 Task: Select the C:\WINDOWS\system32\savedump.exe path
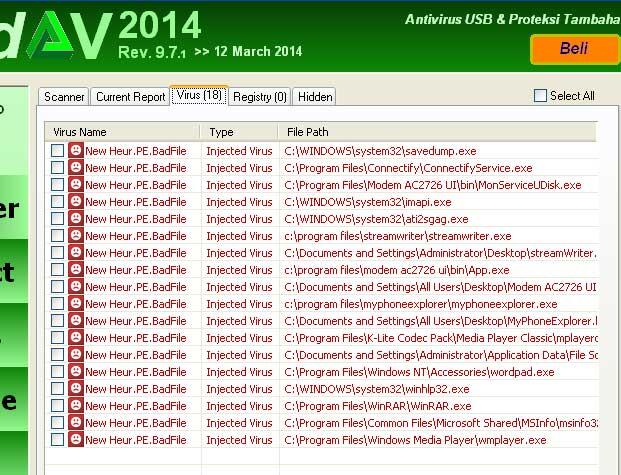(380, 151)
